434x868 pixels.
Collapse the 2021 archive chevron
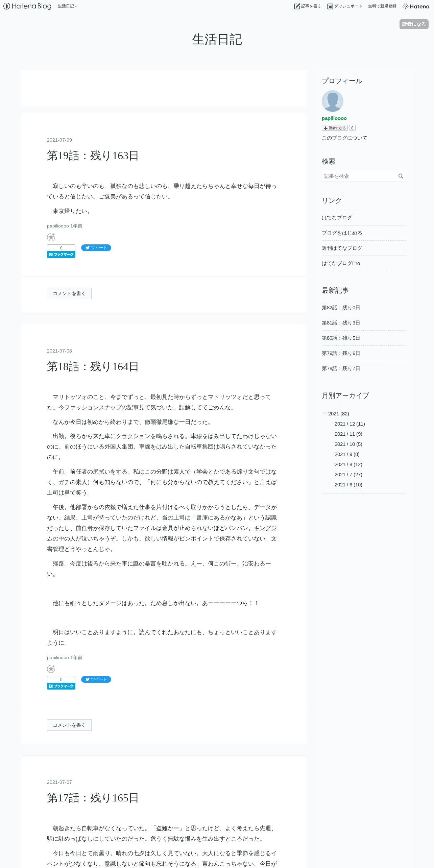pos(324,413)
